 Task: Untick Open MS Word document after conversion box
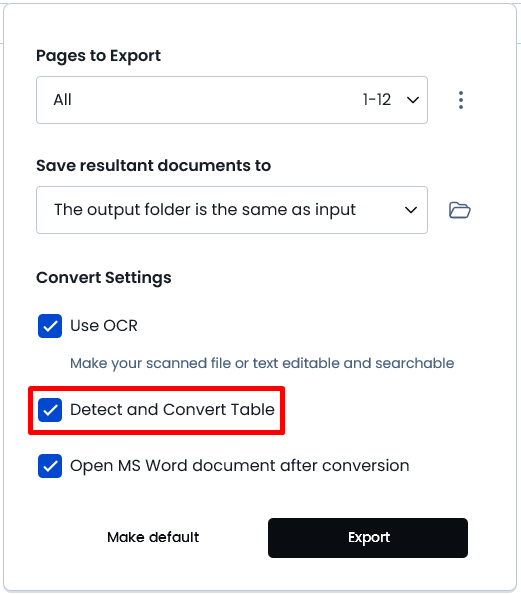[x=50, y=466]
